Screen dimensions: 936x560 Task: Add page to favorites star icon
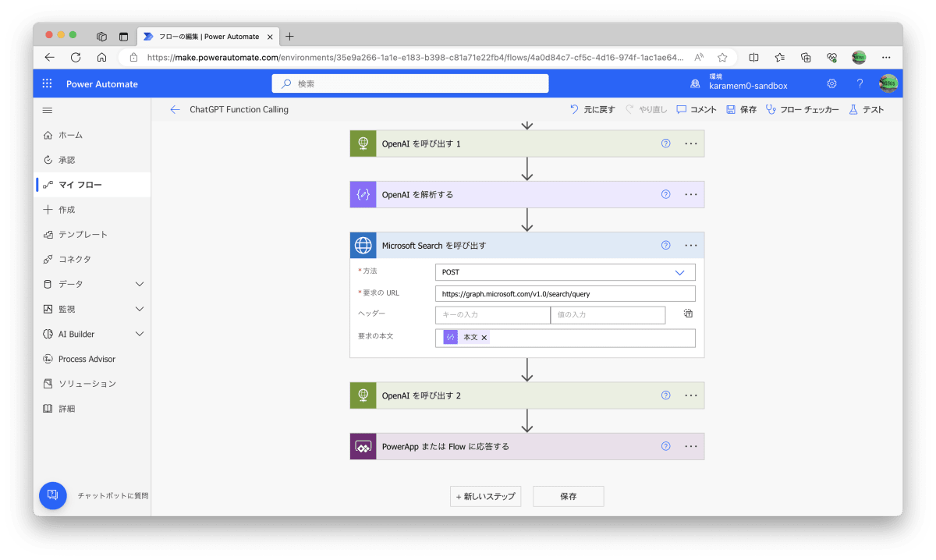click(x=722, y=57)
